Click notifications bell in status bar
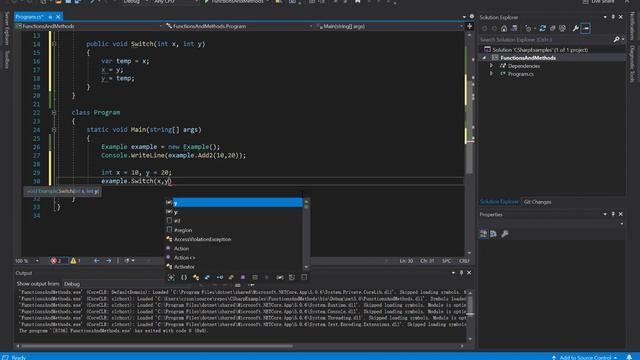The image size is (640, 360). tap(629, 357)
